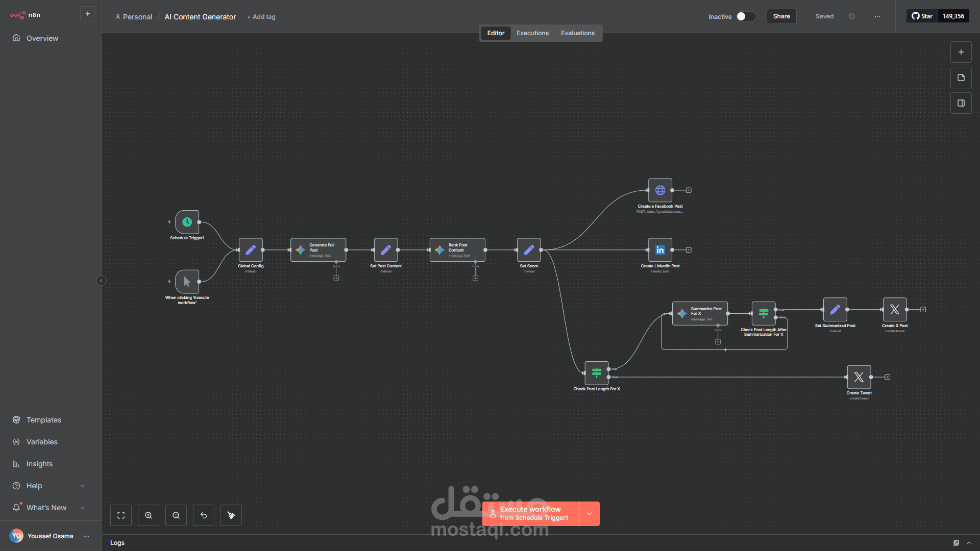Add tool to Summarize Post For X node
Image resolution: width=980 pixels, height=551 pixels.
point(718,342)
